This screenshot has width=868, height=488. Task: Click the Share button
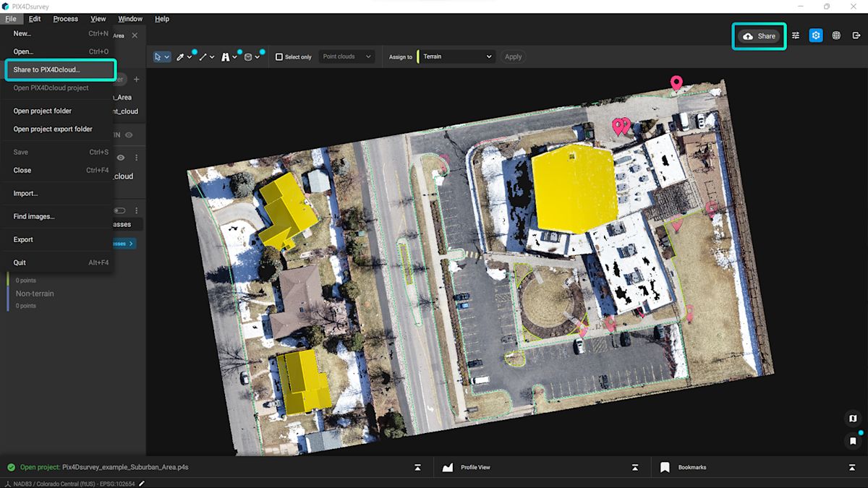click(759, 35)
